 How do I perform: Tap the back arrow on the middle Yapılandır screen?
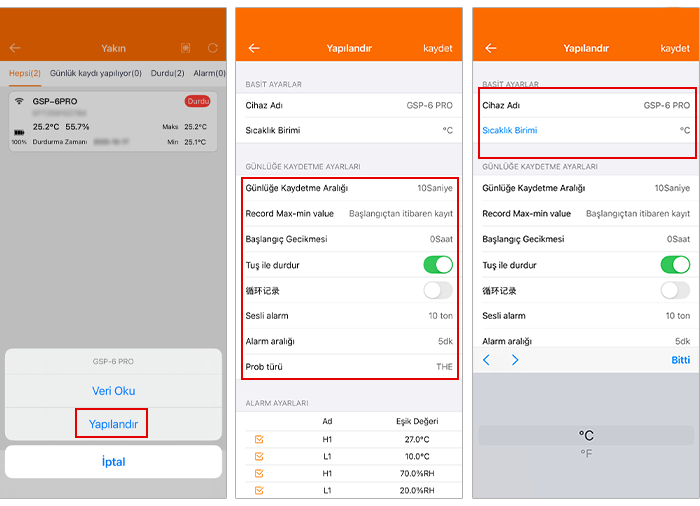tap(254, 48)
